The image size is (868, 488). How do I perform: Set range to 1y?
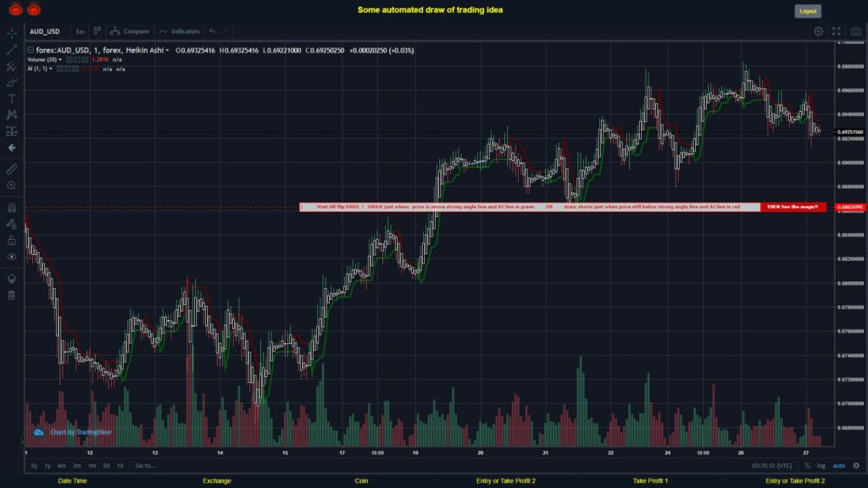47,466
